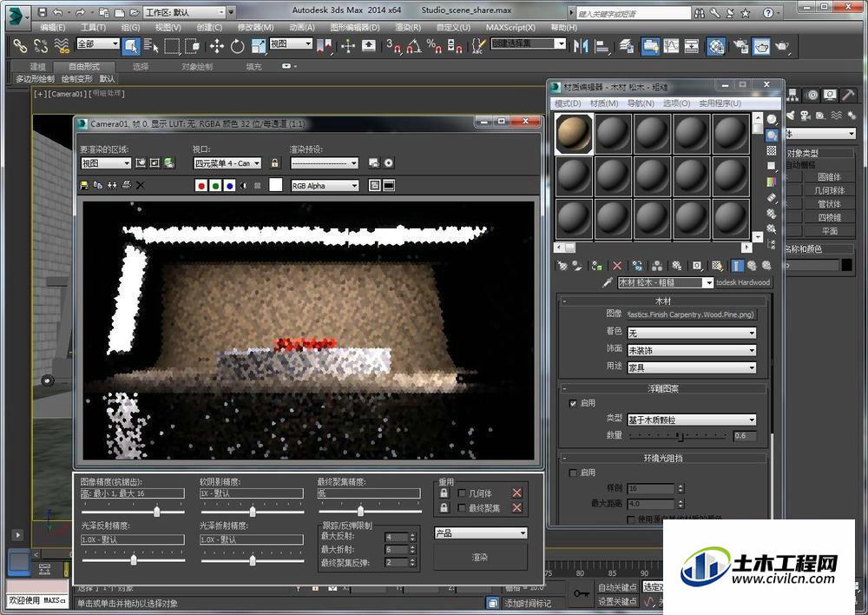Viewport: 868px width, 615px height.
Task: Check the 几何体 reuse checkbox
Action: pyautogui.click(x=463, y=493)
